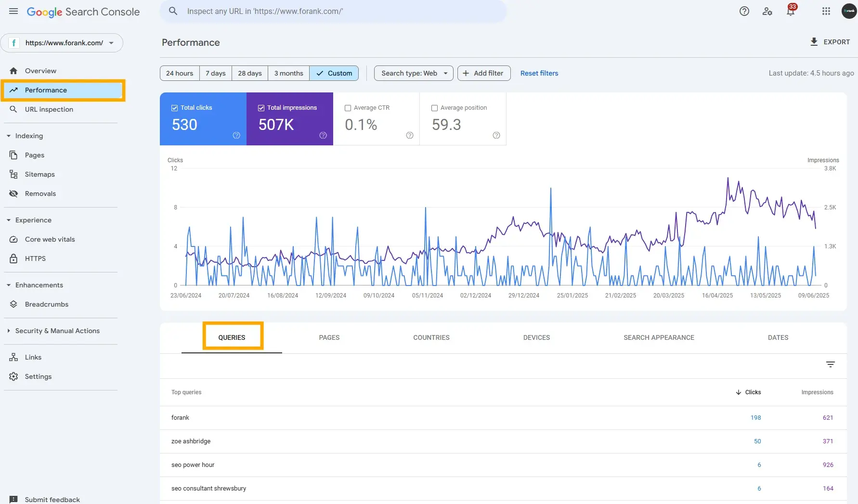The image size is (858, 504).
Task: Click the notifications bell icon
Action: point(790,11)
